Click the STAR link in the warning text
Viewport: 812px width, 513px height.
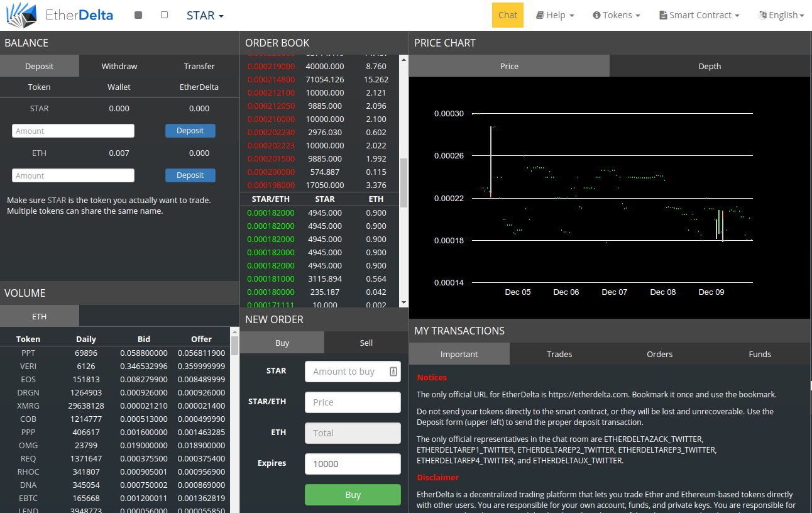pyautogui.click(x=57, y=200)
